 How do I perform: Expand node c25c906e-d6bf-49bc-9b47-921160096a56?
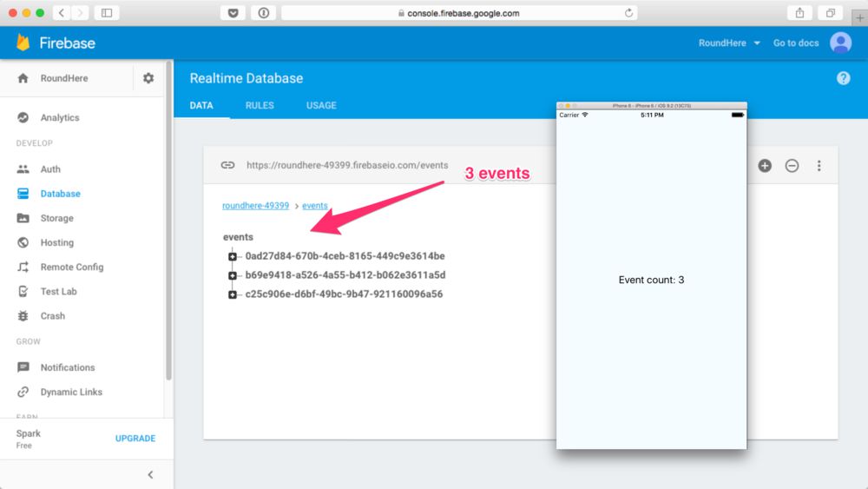(x=233, y=294)
